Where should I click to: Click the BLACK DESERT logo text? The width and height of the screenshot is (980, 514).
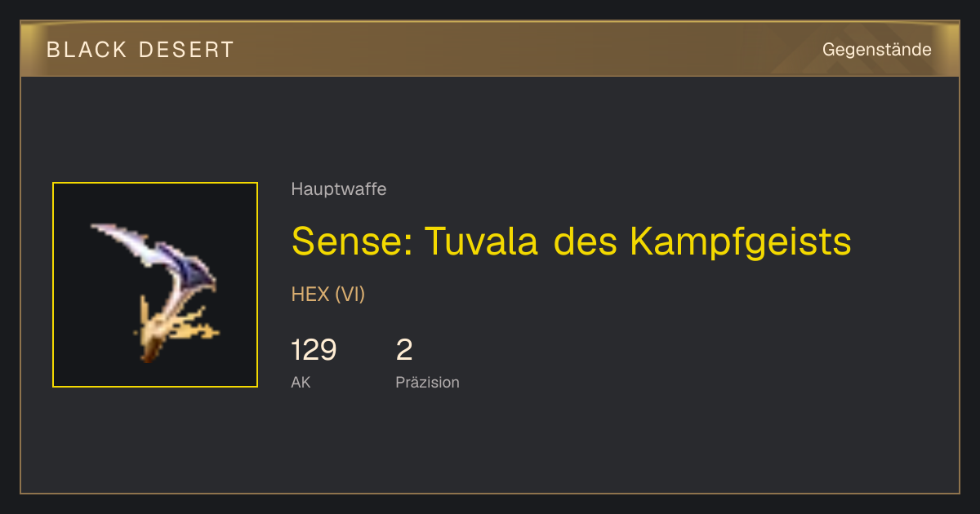tap(140, 50)
